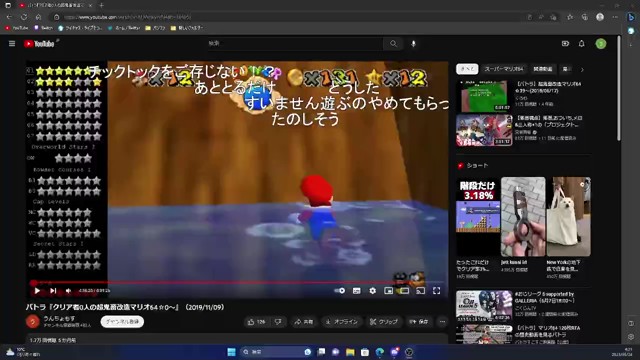Click the 共有 share button
Viewport: 640px width, 360px height.
click(x=304, y=322)
